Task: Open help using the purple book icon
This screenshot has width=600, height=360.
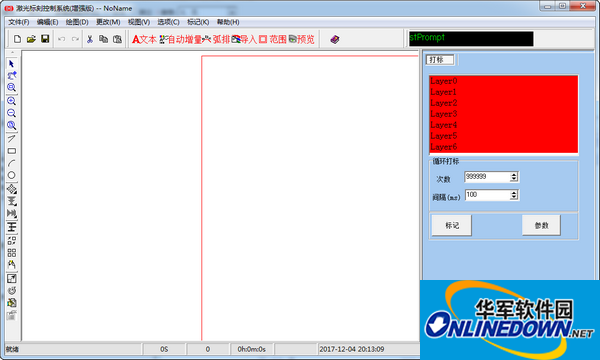Action: 335,39
